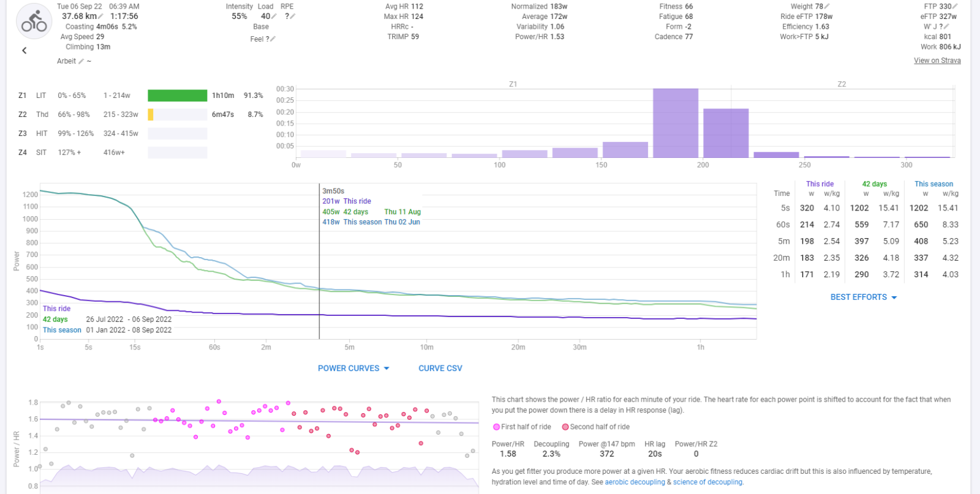Toggle 42 days series in curve legend

tap(55, 320)
